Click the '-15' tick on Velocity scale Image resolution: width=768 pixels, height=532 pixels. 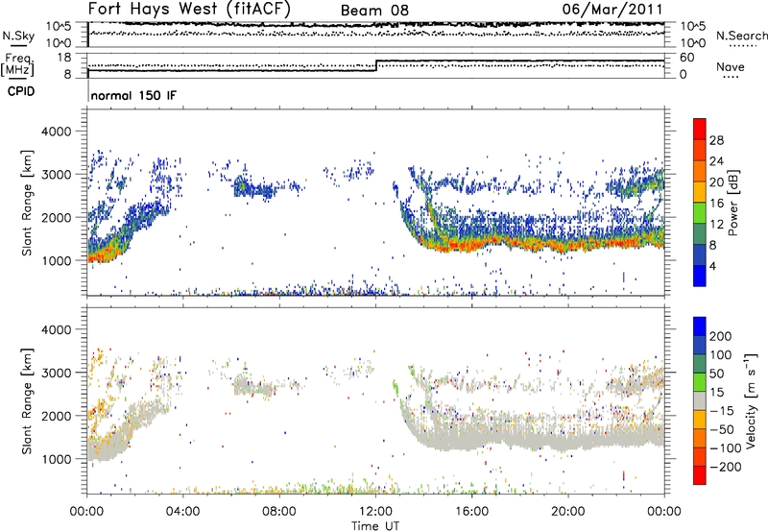(x=722, y=410)
